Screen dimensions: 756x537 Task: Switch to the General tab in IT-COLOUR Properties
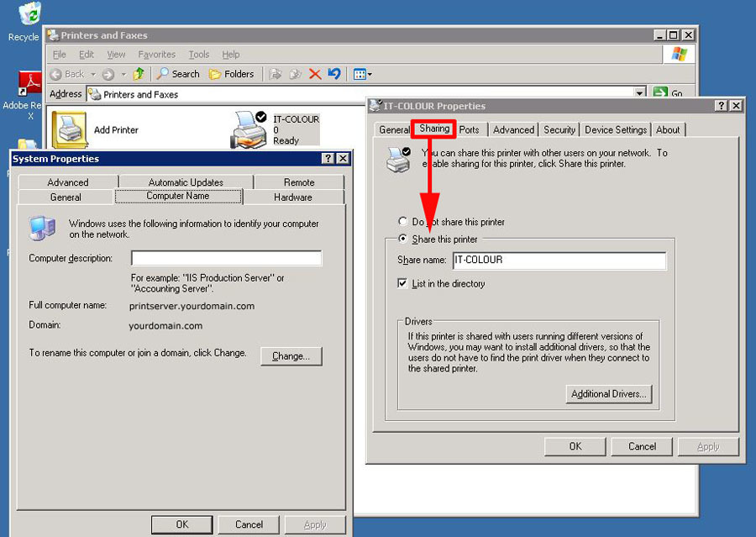(394, 129)
